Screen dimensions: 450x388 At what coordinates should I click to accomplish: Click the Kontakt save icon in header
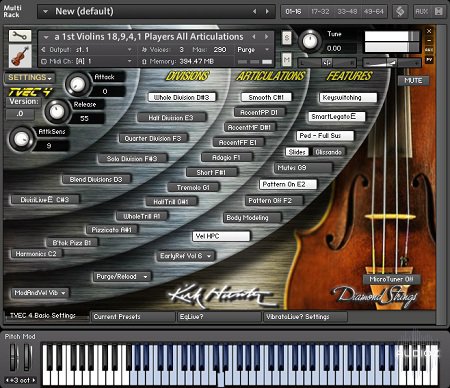pos(439,12)
